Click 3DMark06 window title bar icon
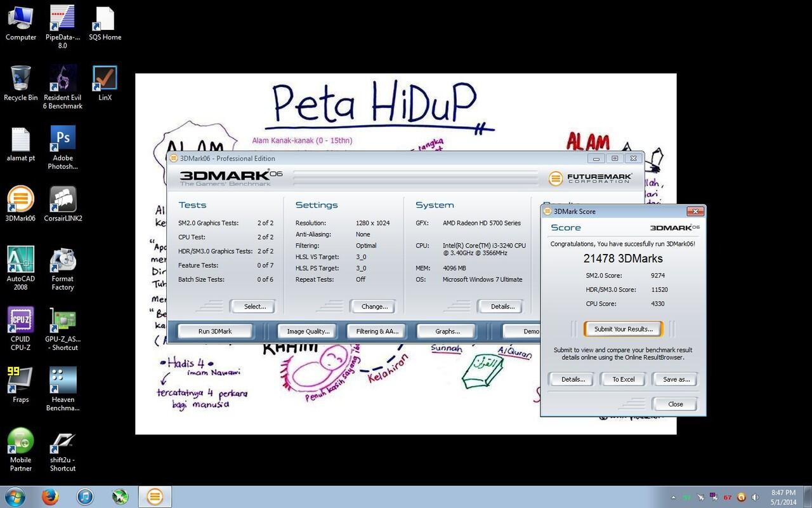The image size is (812, 508). pos(173,158)
